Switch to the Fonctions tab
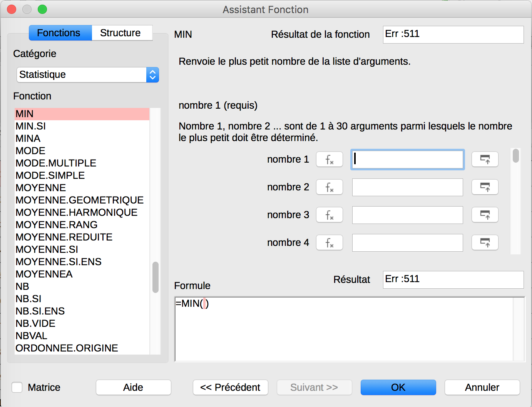 [x=60, y=33]
